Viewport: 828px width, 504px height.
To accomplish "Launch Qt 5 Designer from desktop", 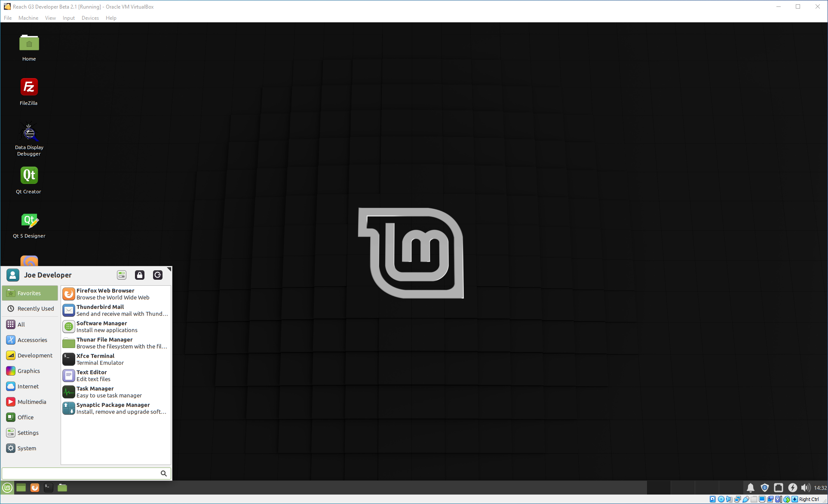I will coord(28,220).
